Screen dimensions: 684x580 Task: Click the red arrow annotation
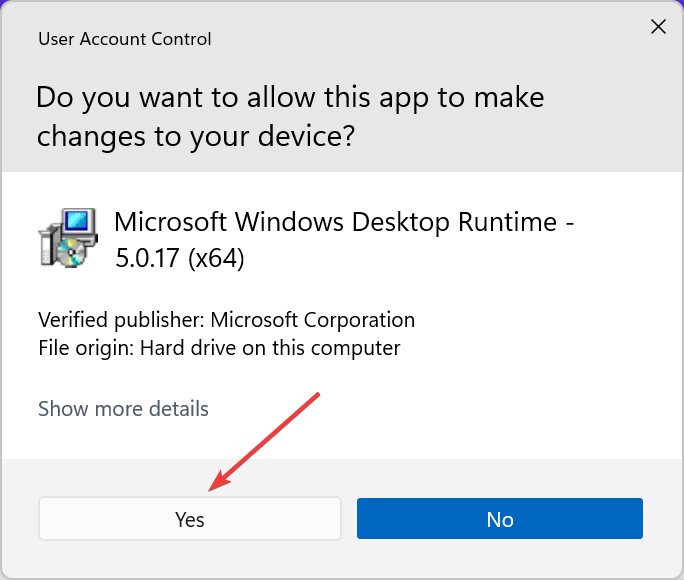[265, 440]
